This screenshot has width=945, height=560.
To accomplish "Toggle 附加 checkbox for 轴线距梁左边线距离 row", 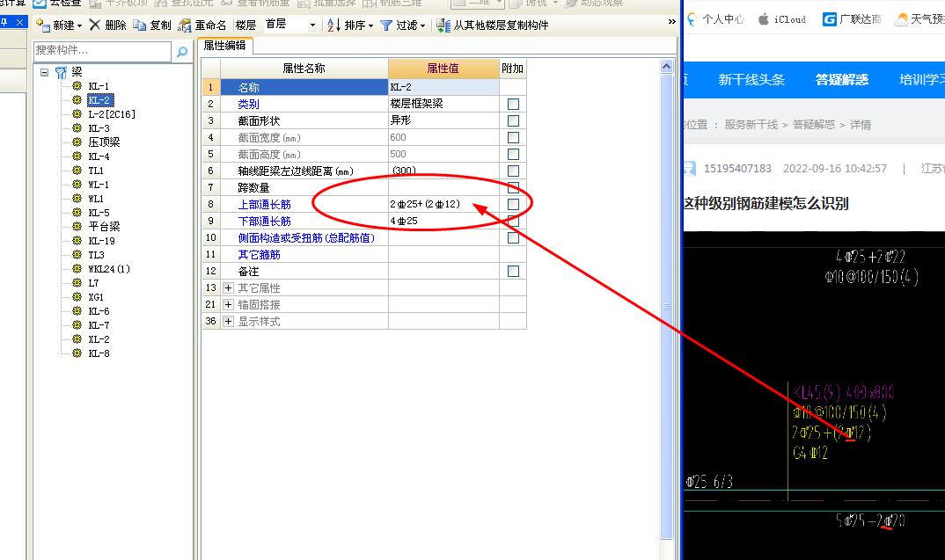I will (x=513, y=171).
